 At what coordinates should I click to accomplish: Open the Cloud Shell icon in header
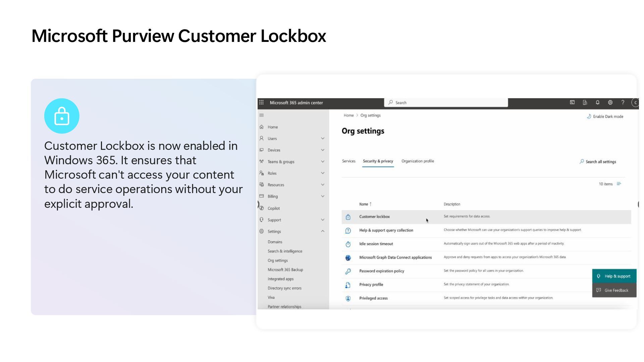(x=572, y=103)
